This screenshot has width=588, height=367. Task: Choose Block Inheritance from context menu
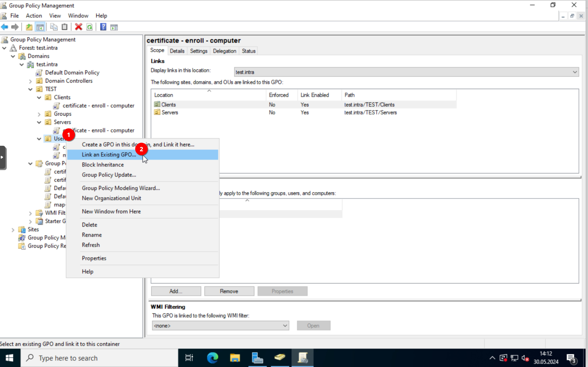143,165
